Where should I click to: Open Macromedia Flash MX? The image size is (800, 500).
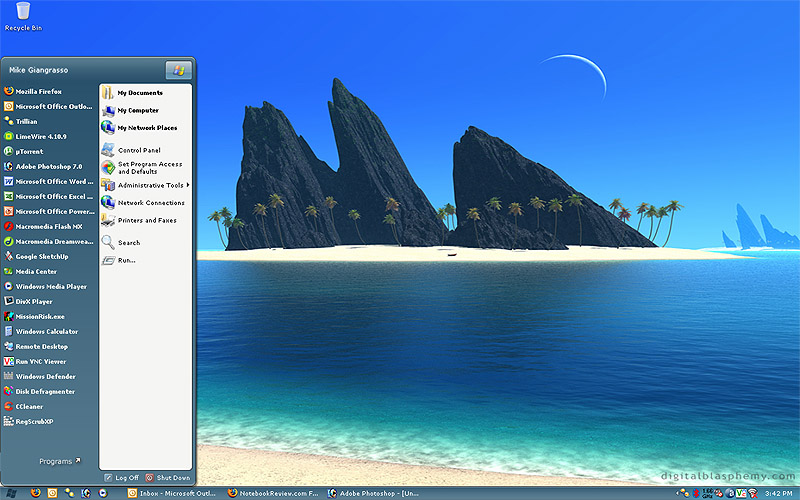tap(43, 227)
